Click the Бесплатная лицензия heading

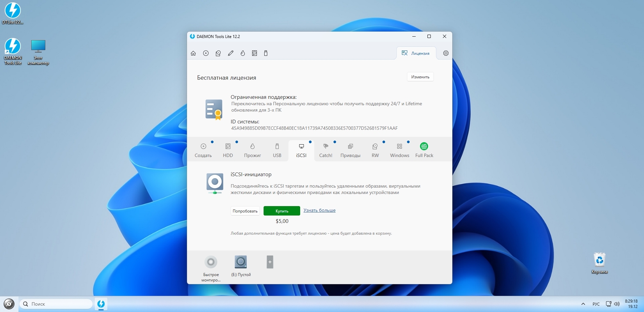(227, 78)
